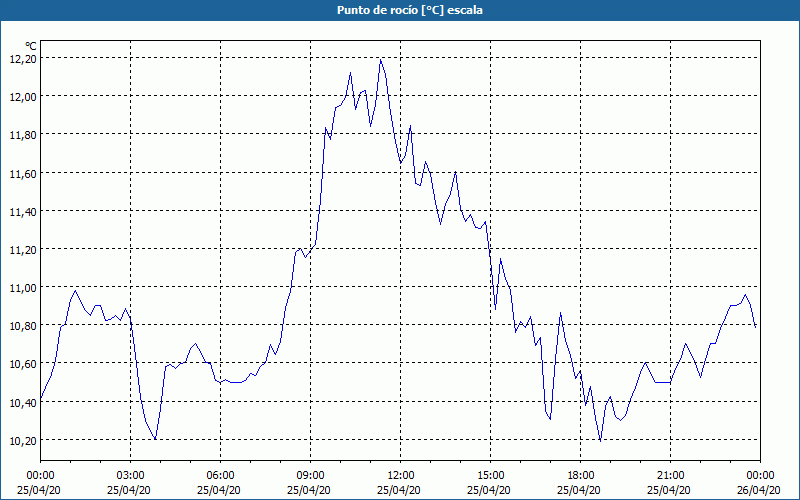Click the 26/04/20 date label
This screenshot has width=800, height=500.
758,490
